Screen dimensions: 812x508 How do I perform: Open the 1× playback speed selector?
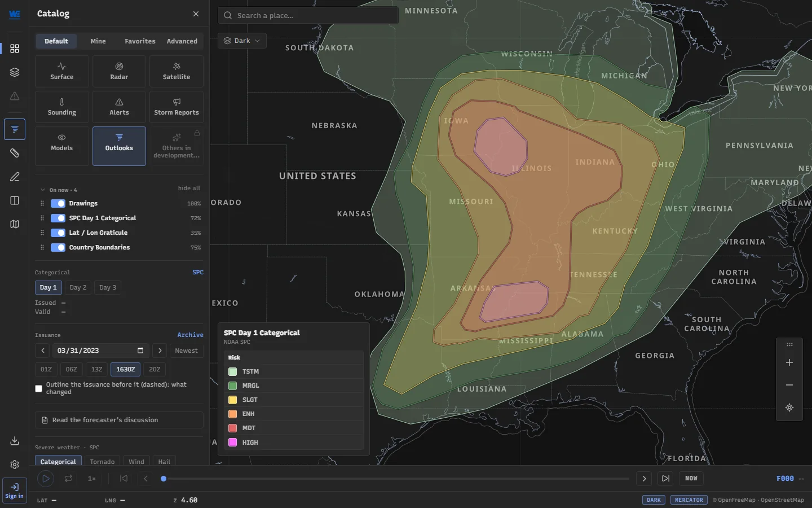coord(92,479)
